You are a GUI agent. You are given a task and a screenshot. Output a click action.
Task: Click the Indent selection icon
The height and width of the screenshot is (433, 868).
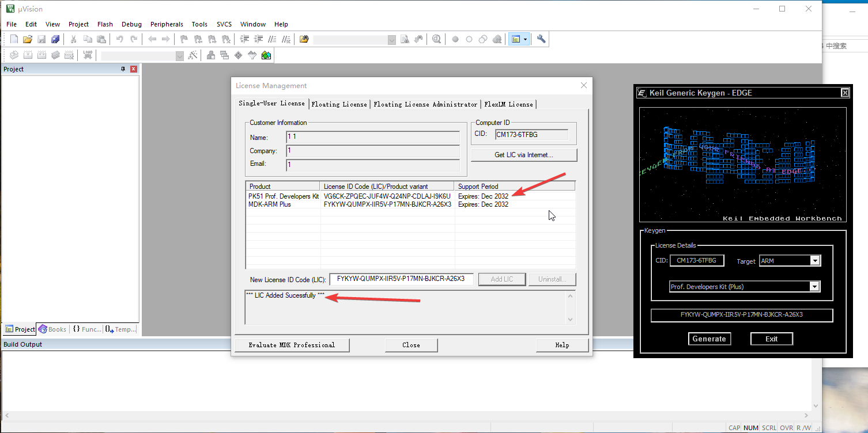244,39
